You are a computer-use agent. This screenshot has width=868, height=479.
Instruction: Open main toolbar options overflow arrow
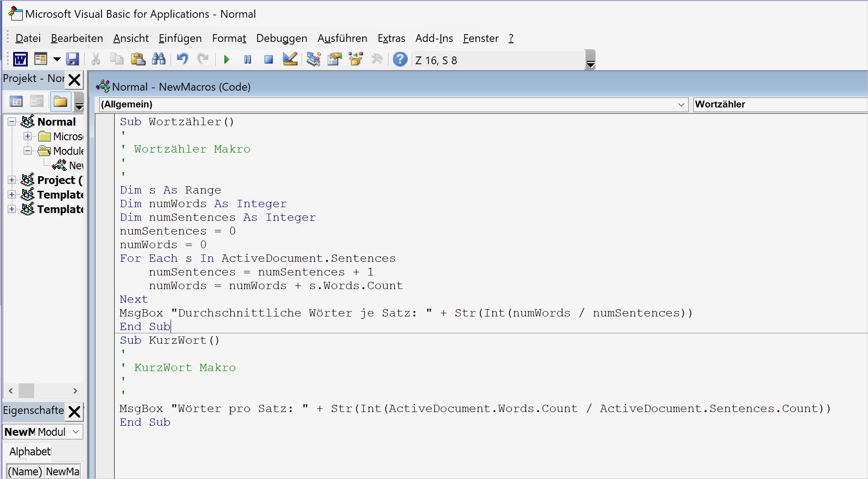pyautogui.click(x=590, y=60)
